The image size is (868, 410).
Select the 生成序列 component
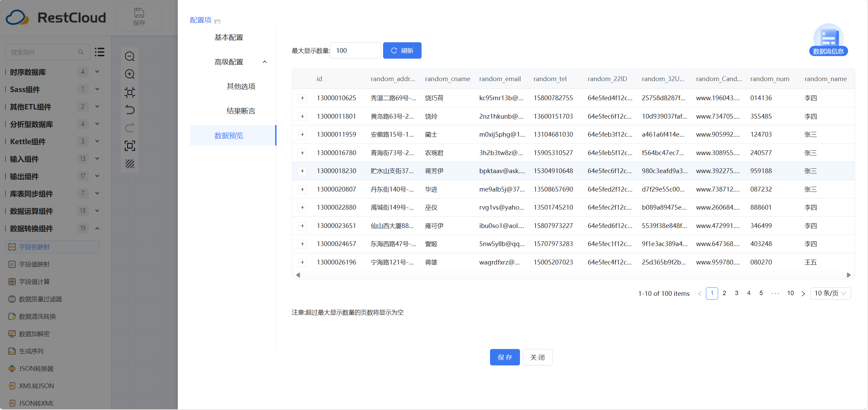(x=26, y=351)
